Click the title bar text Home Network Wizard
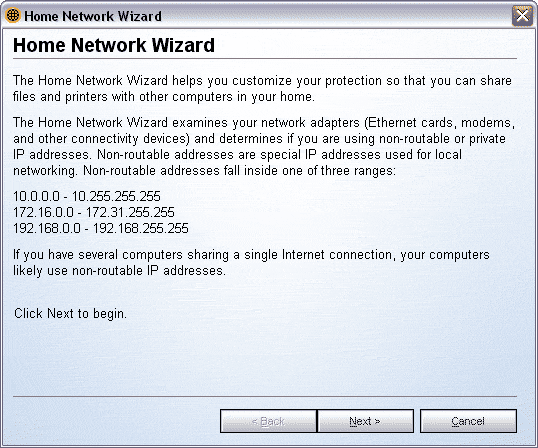The height and width of the screenshot is (448, 538). tap(93, 16)
